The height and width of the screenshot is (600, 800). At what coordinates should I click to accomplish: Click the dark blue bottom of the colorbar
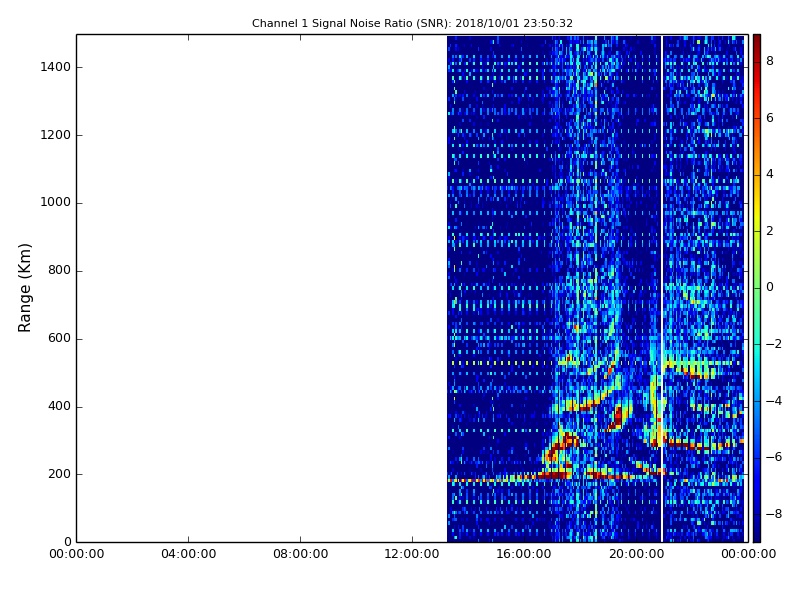(757, 531)
